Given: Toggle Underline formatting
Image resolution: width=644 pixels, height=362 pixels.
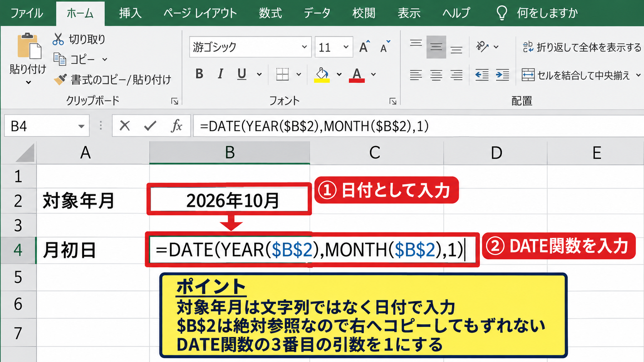Looking at the screenshot, I should (241, 74).
